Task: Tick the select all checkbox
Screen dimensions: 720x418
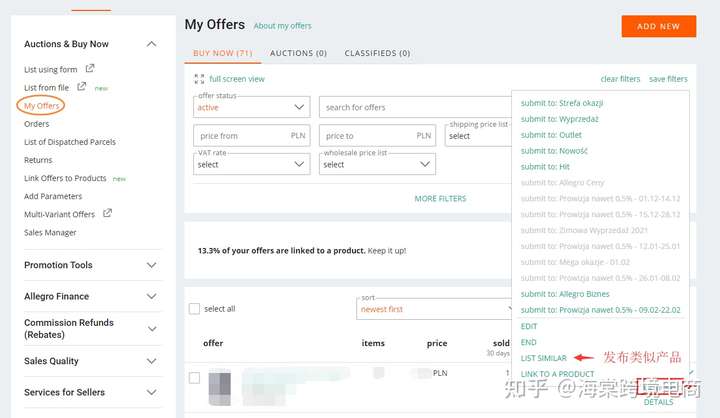Action: pos(194,309)
